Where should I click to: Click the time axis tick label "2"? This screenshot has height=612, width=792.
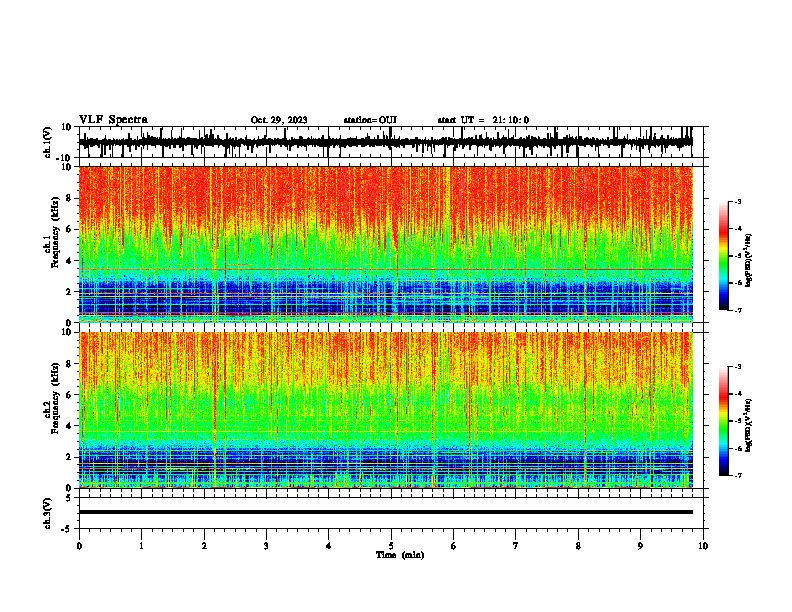tap(204, 546)
